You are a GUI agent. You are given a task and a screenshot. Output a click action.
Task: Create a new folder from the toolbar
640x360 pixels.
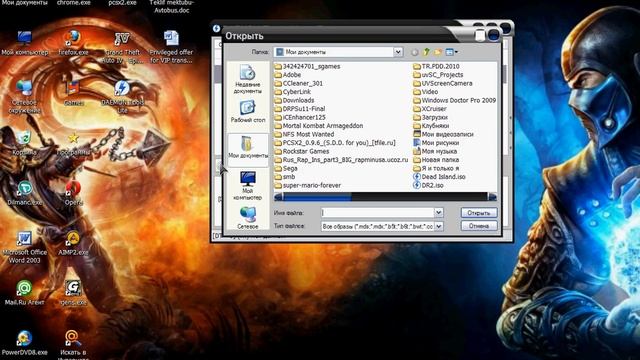click(x=438, y=52)
